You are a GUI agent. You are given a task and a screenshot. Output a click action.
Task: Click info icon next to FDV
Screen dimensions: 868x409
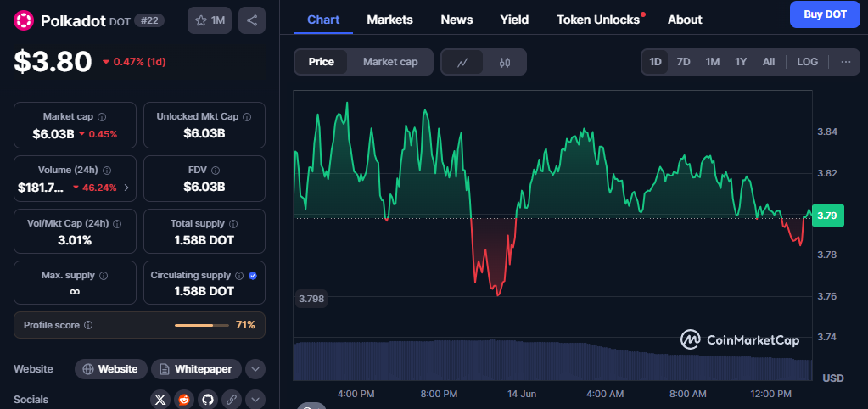pyautogui.click(x=216, y=171)
